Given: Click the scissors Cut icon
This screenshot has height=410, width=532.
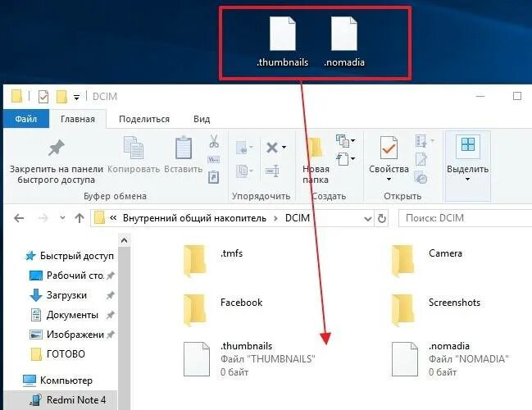Looking at the screenshot, I should (214, 141).
